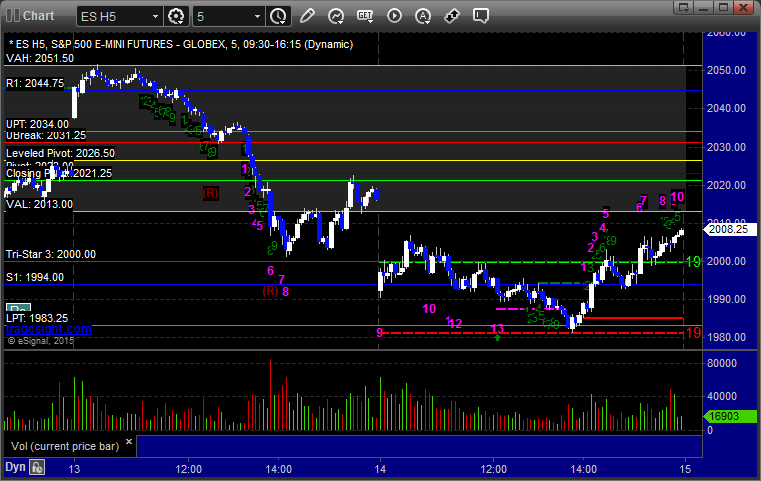The image size is (761, 481).
Task: Click the eSignal, 2015 copyright text
Action: (x=41, y=341)
